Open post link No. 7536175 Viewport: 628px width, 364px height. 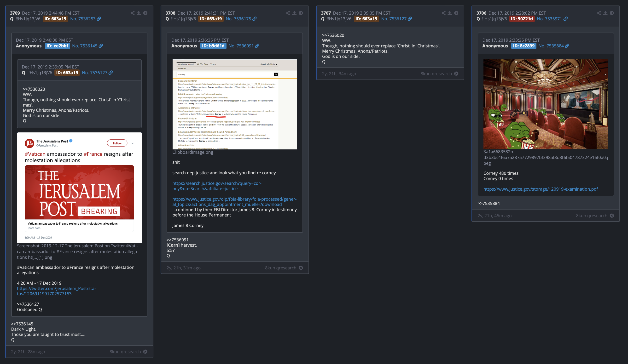click(x=238, y=19)
